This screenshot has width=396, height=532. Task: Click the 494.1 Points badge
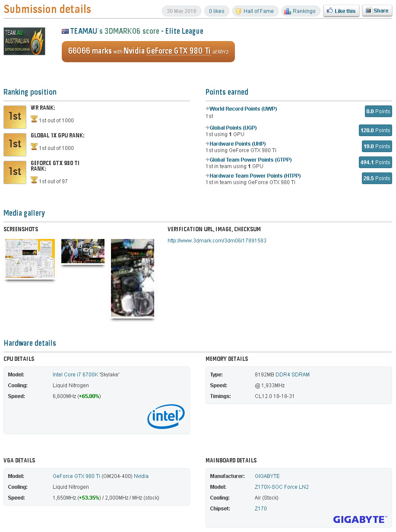[375, 162]
